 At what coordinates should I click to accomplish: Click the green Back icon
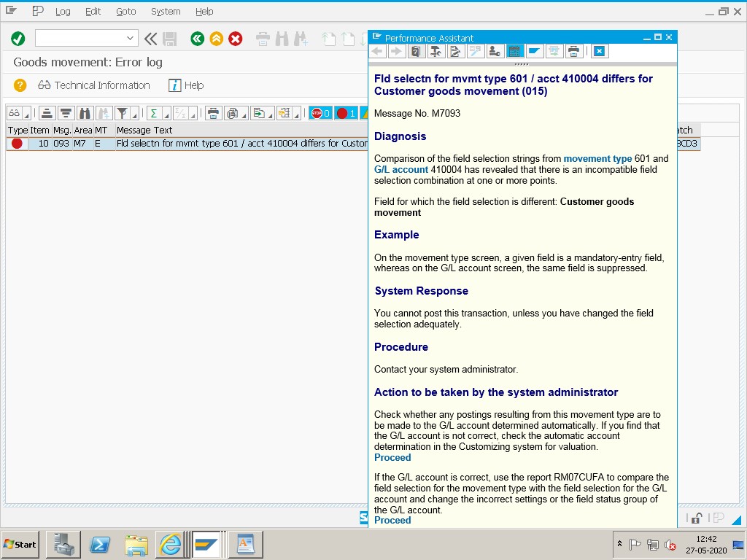tap(197, 39)
